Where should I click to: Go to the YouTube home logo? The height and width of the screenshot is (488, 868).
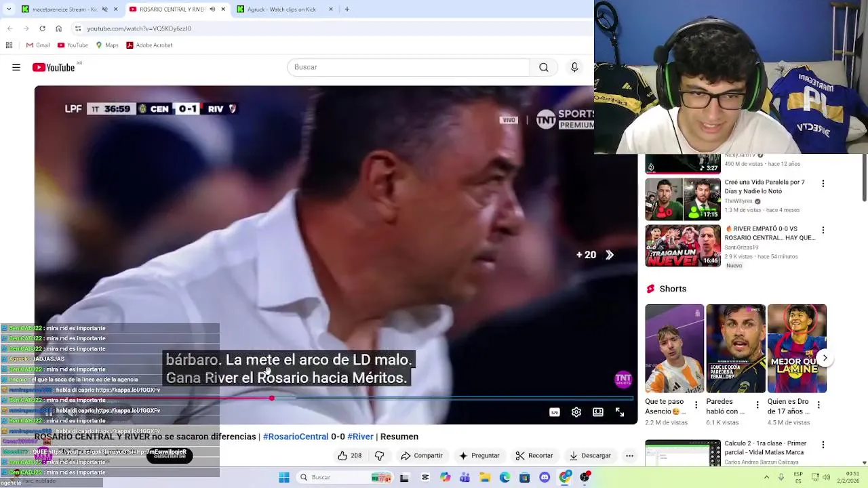point(53,67)
